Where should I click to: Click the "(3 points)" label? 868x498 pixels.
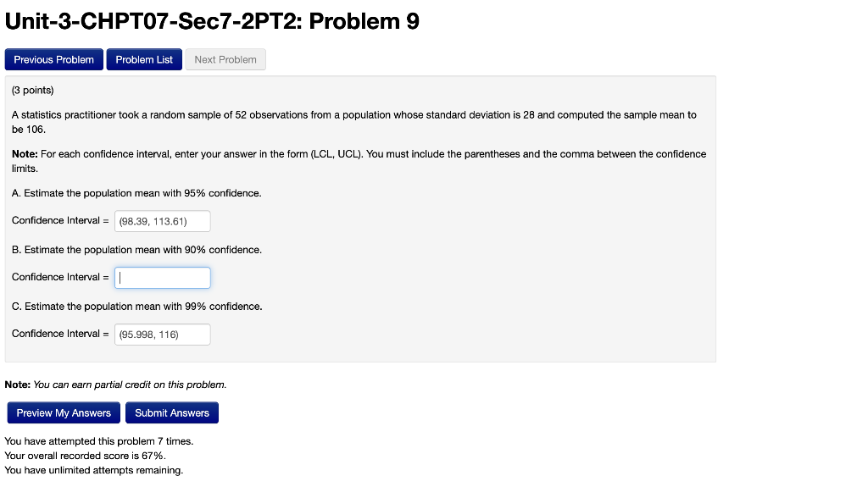[33, 90]
